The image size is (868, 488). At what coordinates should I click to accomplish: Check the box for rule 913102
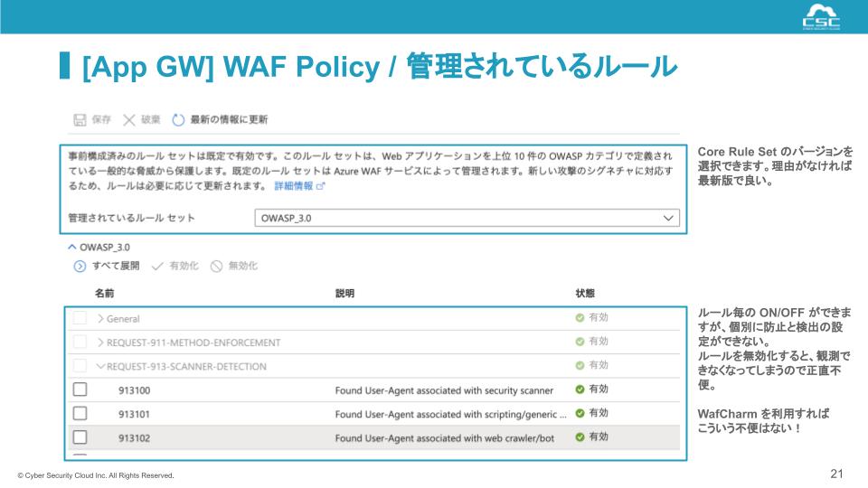click(80, 437)
